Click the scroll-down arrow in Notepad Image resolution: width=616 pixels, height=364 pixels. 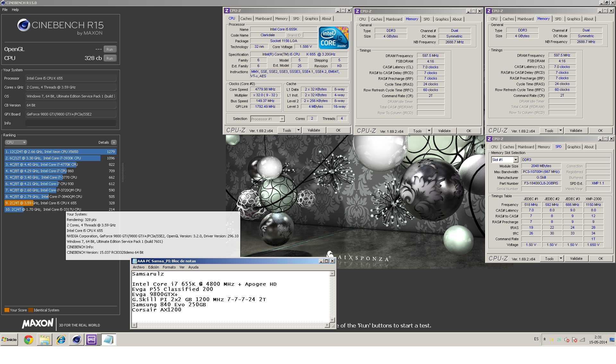pos(332,320)
